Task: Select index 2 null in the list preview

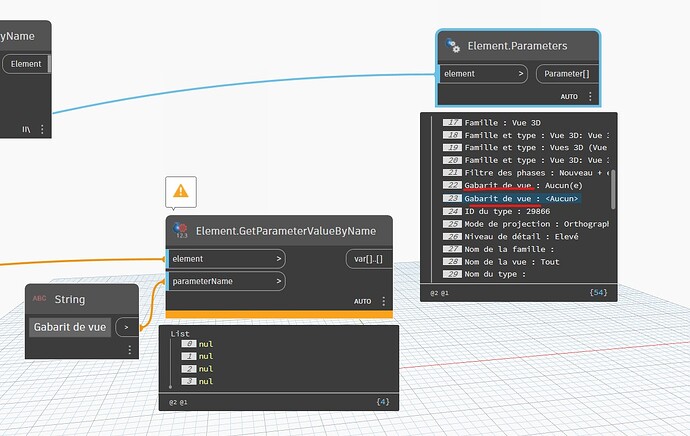Action: [197, 369]
